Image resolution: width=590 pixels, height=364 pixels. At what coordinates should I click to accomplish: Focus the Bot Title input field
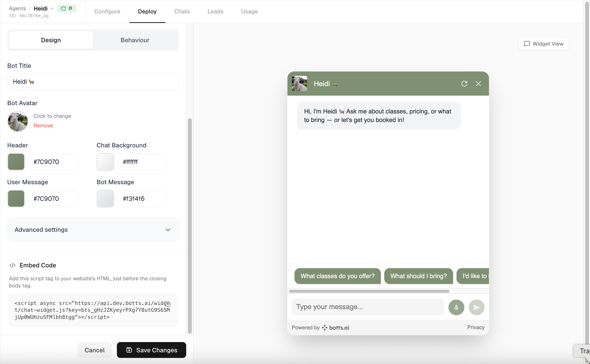(93, 82)
